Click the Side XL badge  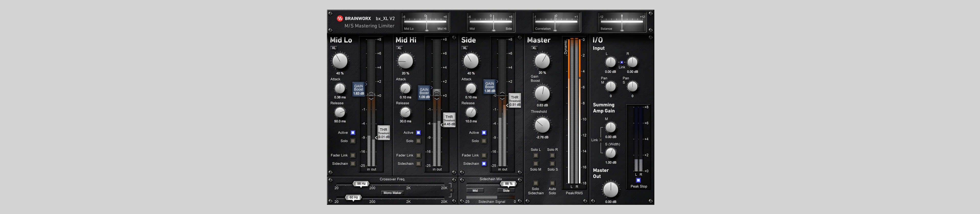[464, 48]
